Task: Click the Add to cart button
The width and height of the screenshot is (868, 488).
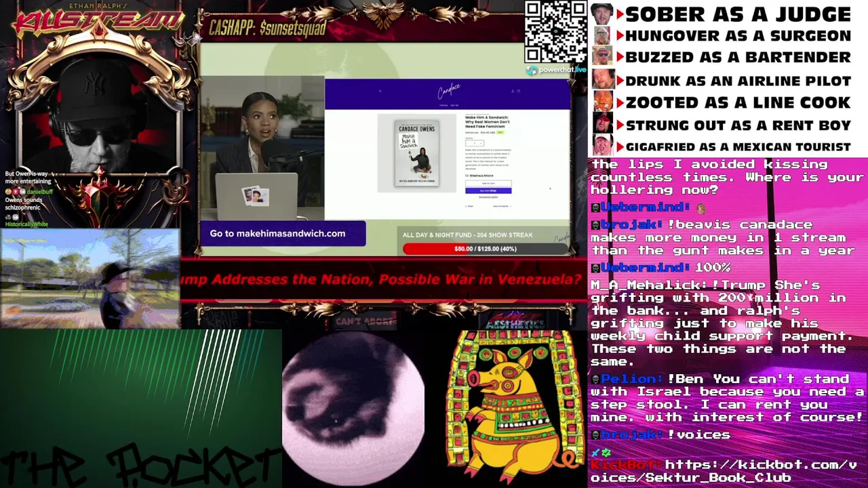Action: pos(488,183)
